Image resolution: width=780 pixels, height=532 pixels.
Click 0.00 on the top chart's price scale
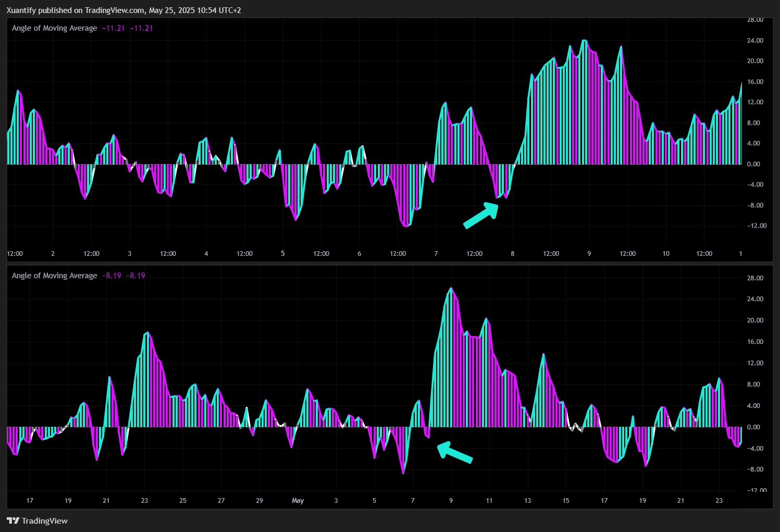753,164
